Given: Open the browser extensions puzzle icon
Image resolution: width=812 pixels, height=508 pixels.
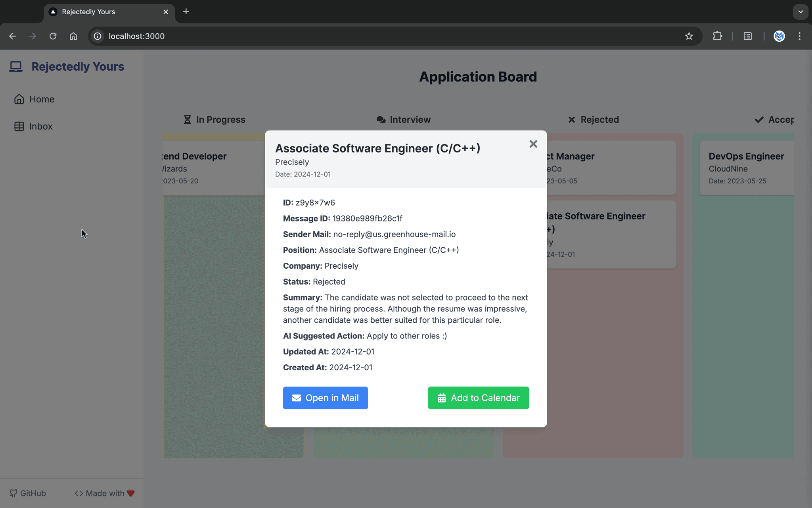Looking at the screenshot, I should click(717, 36).
